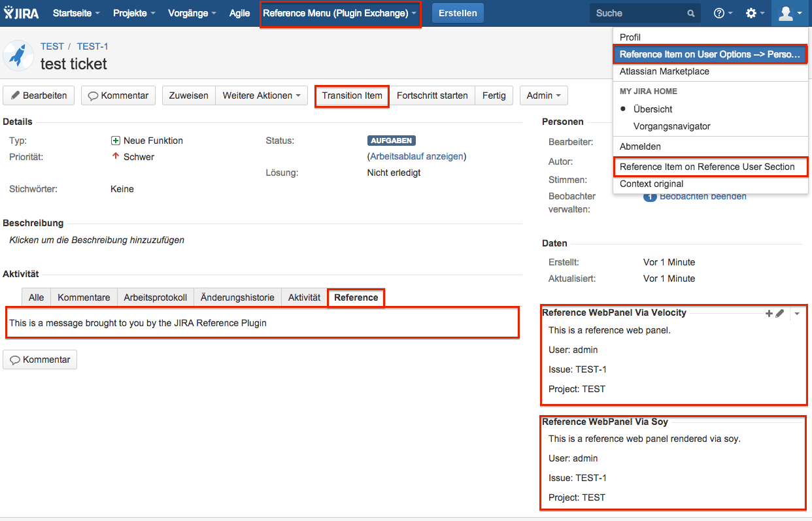Click the Keine labels value
812x521 pixels.
tap(122, 189)
